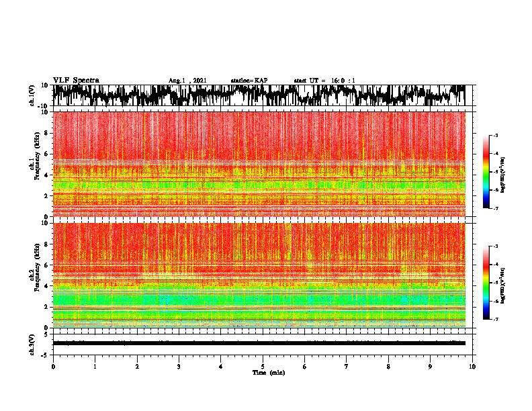Click the 8 kHz tick on ch.2 frequency axis

click(x=46, y=244)
